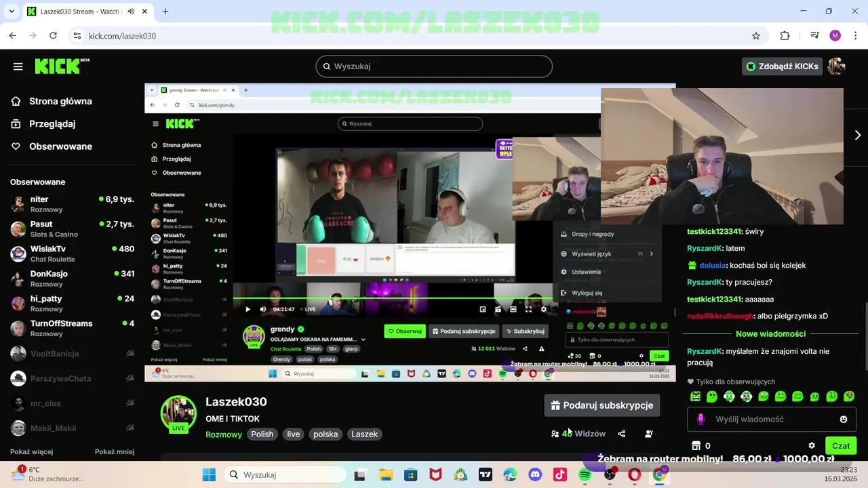
Task: Expand followed list with Pokaż więcej
Action: (31, 451)
